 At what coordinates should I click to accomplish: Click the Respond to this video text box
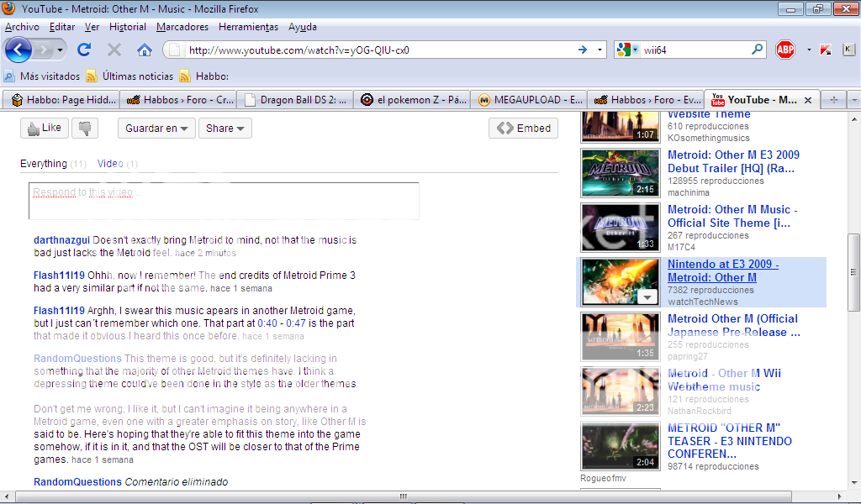click(x=224, y=201)
